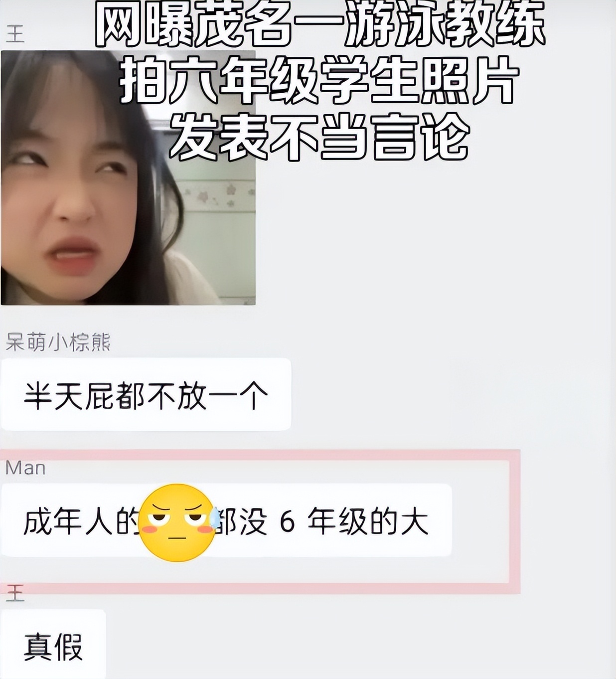The height and width of the screenshot is (679, 616).
Task: Tap the sweating unamused emoji sticker
Action: click(x=177, y=522)
